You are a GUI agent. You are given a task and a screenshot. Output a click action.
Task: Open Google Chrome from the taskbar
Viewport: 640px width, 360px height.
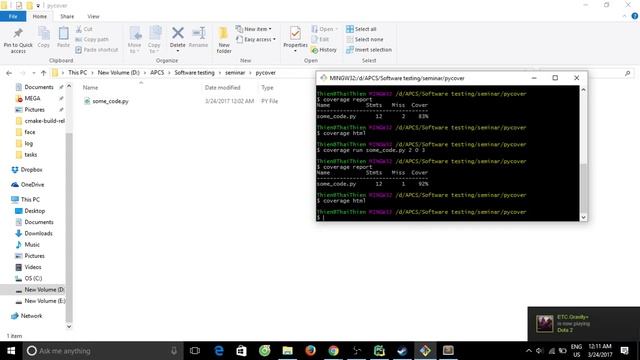[333, 351]
